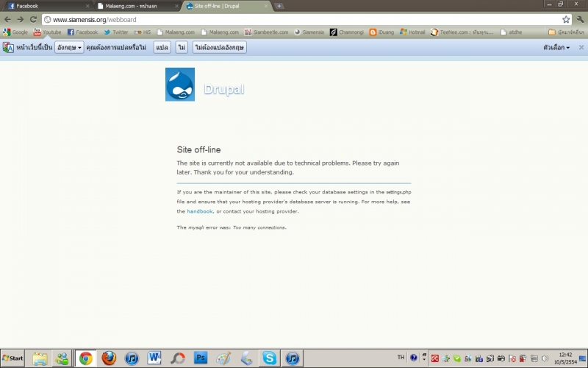Open Windows Explorer from the taskbar
Screen dimensions: 588x368
point(40,358)
